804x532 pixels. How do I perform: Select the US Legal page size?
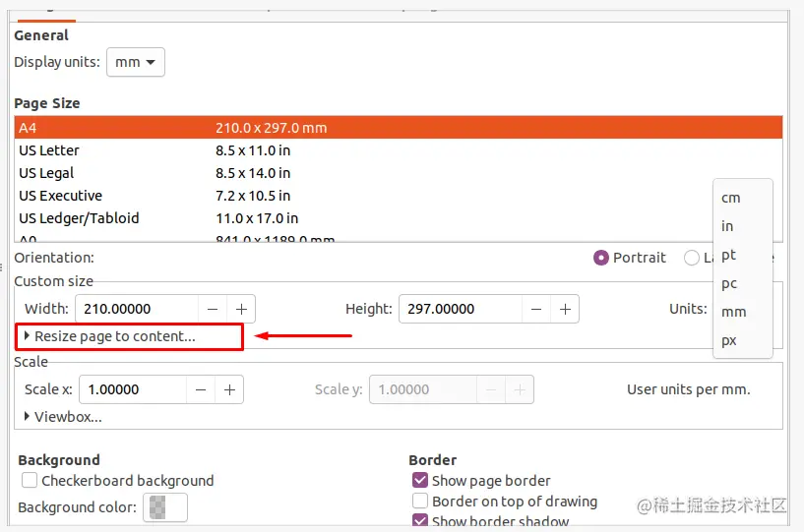point(399,173)
